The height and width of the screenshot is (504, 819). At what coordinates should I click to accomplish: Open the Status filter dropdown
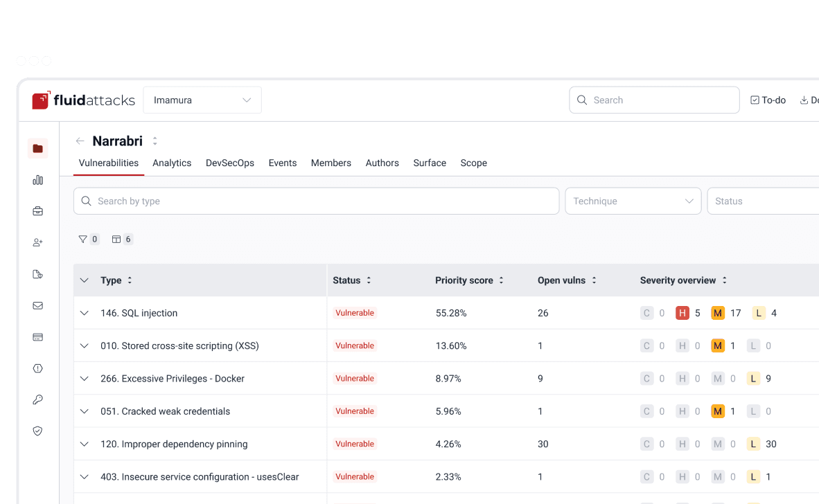(x=763, y=201)
